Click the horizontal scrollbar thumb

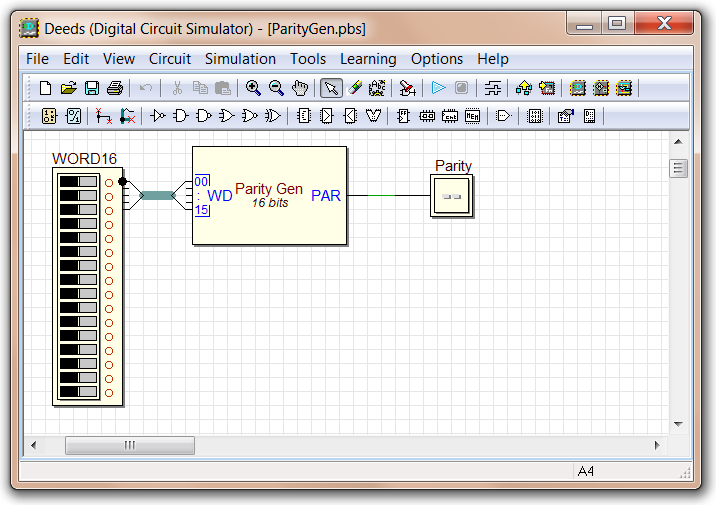pos(130,445)
